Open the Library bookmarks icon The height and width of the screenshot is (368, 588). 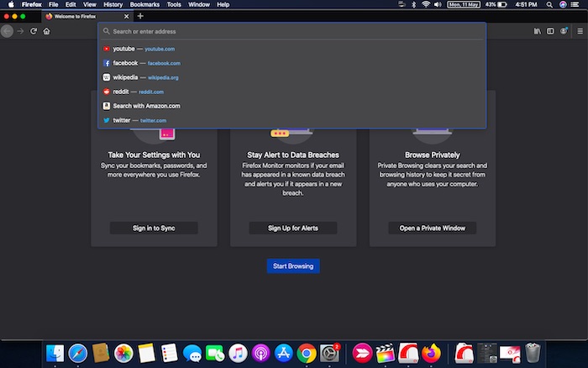(x=537, y=31)
